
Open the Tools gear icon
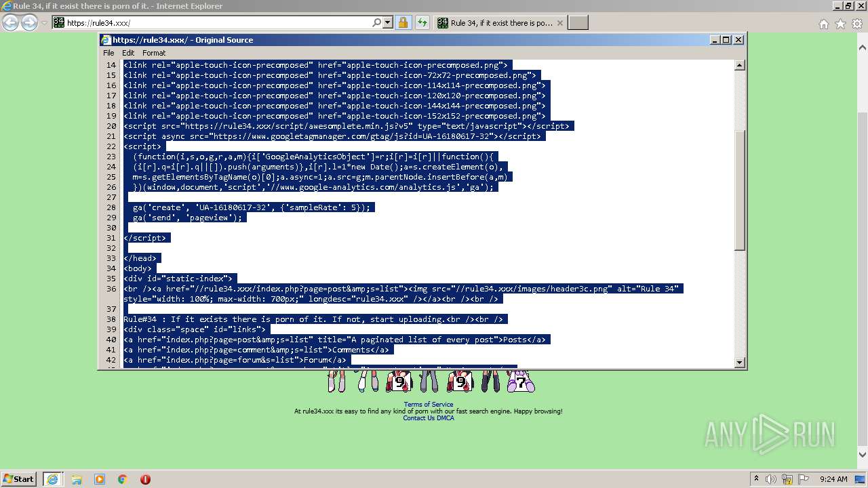pyautogui.click(x=857, y=24)
